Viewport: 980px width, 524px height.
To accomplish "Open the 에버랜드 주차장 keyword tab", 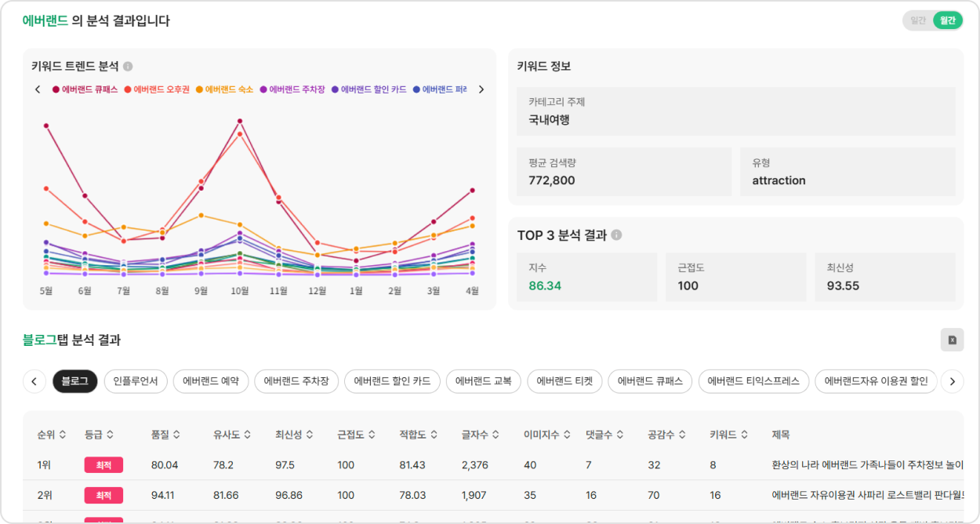I will click(x=296, y=381).
